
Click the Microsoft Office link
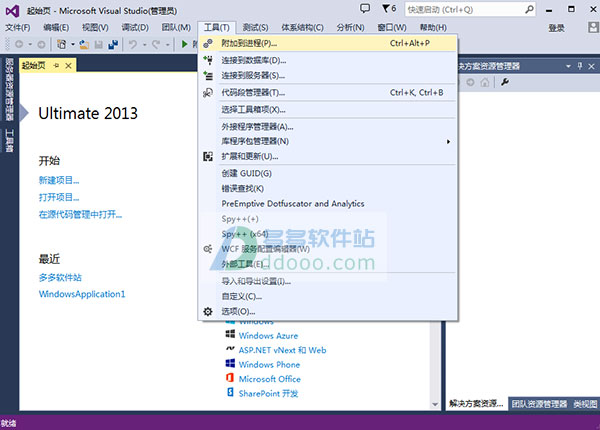(270, 380)
